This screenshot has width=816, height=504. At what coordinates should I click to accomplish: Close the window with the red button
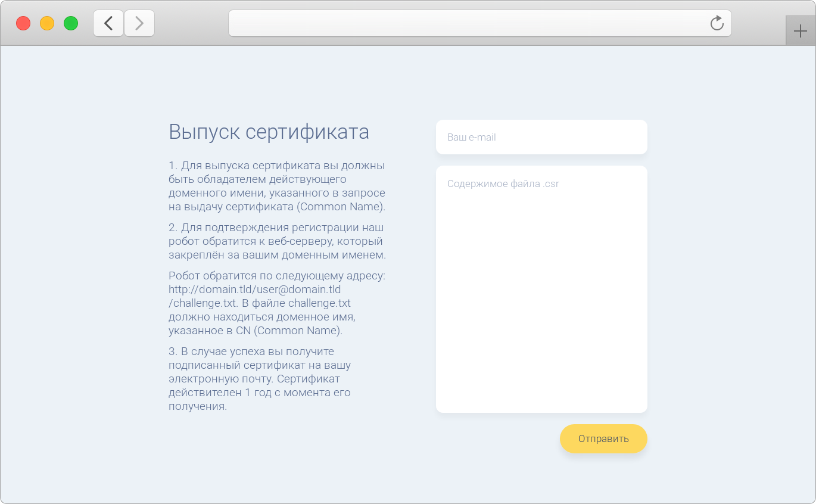click(23, 23)
